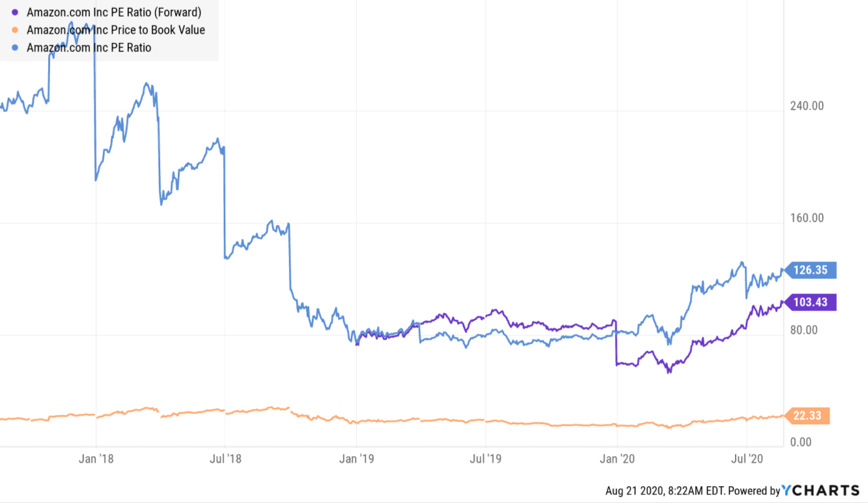Click the orange Price to Book legend dot
Viewport: 868px width, 503px height.
point(15,30)
